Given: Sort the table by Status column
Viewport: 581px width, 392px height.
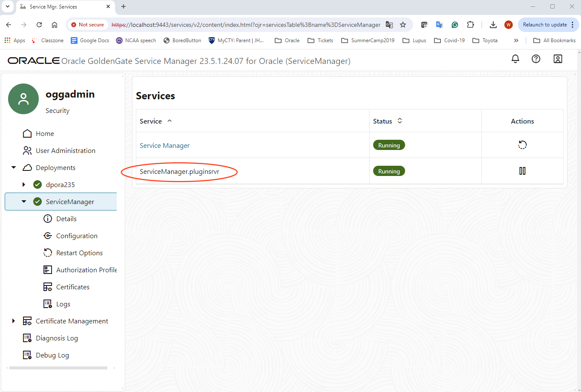Looking at the screenshot, I should tap(400, 121).
